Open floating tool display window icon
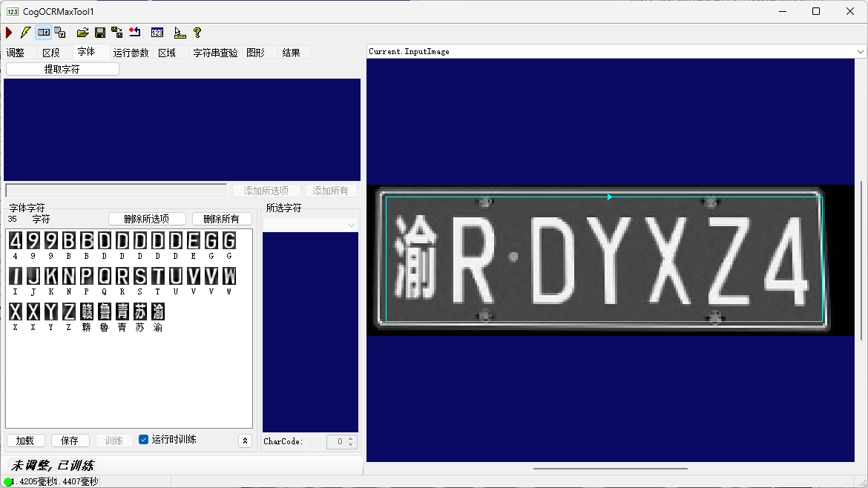The height and width of the screenshot is (488, 868). [60, 33]
